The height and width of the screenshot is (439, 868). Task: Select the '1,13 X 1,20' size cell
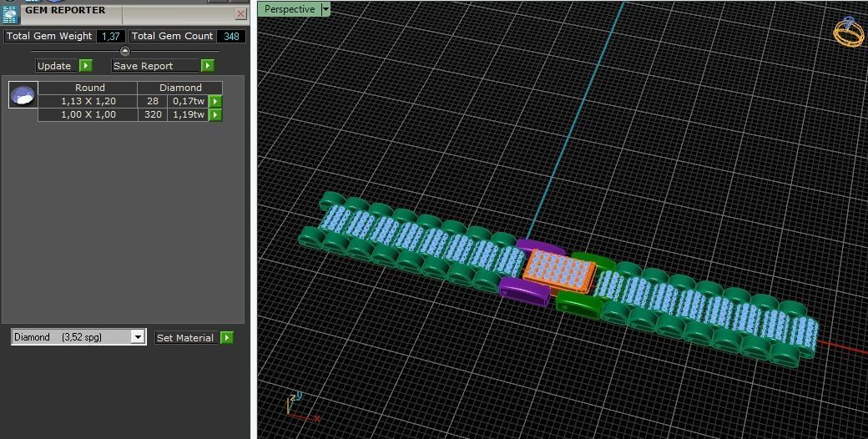click(x=88, y=101)
